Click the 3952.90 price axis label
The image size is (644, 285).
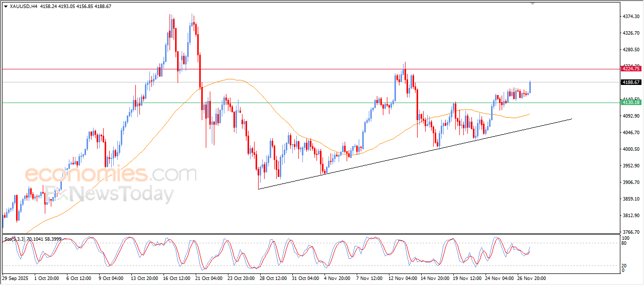pyautogui.click(x=631, y=166)
